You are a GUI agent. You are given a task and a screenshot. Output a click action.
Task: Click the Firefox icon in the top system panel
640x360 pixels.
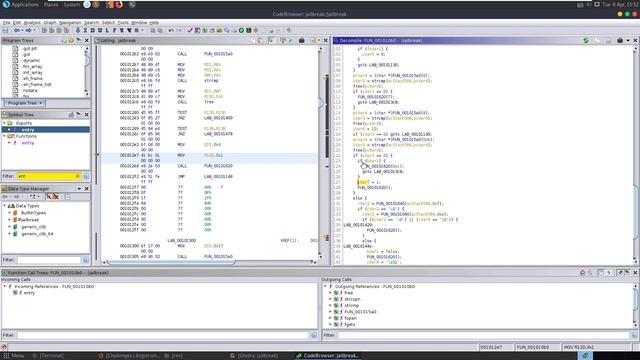coord(119,4)
